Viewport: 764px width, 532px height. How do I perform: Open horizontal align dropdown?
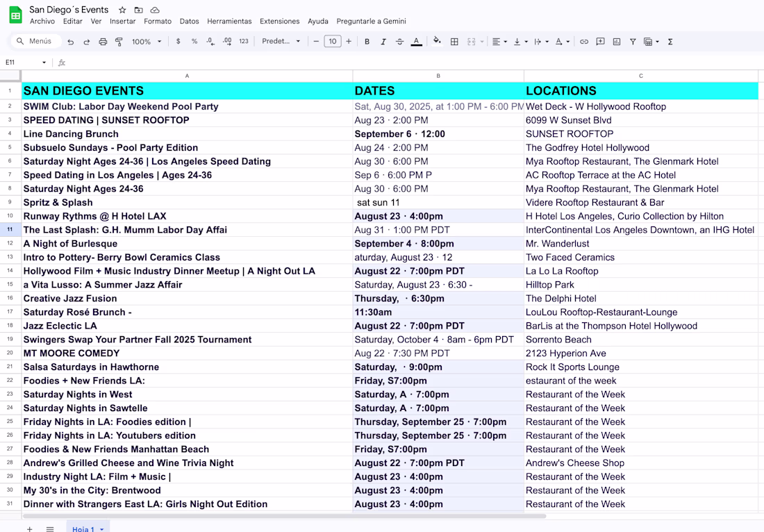click(x=499, y=42)
